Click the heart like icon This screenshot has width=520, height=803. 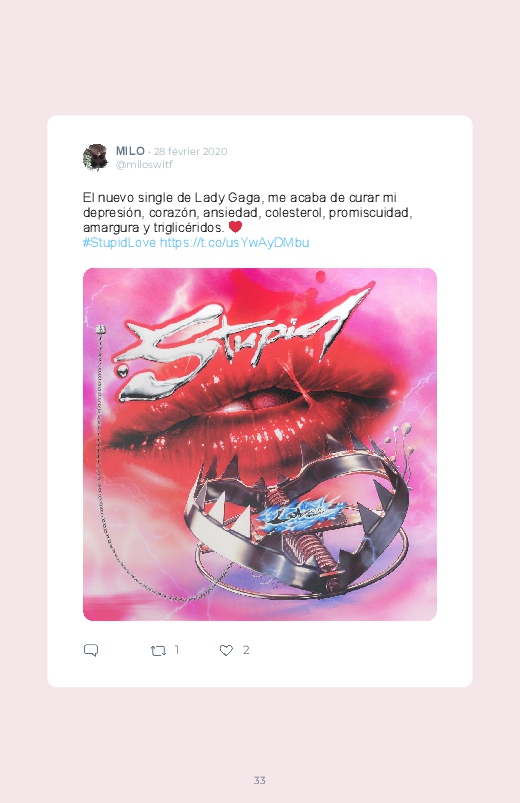point(226,650)
